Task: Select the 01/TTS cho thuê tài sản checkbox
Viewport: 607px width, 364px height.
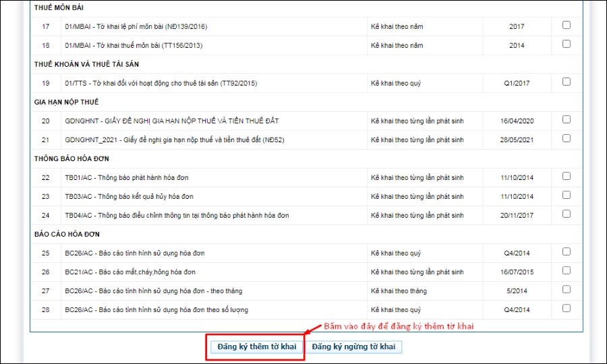Action: click(566, 82)
